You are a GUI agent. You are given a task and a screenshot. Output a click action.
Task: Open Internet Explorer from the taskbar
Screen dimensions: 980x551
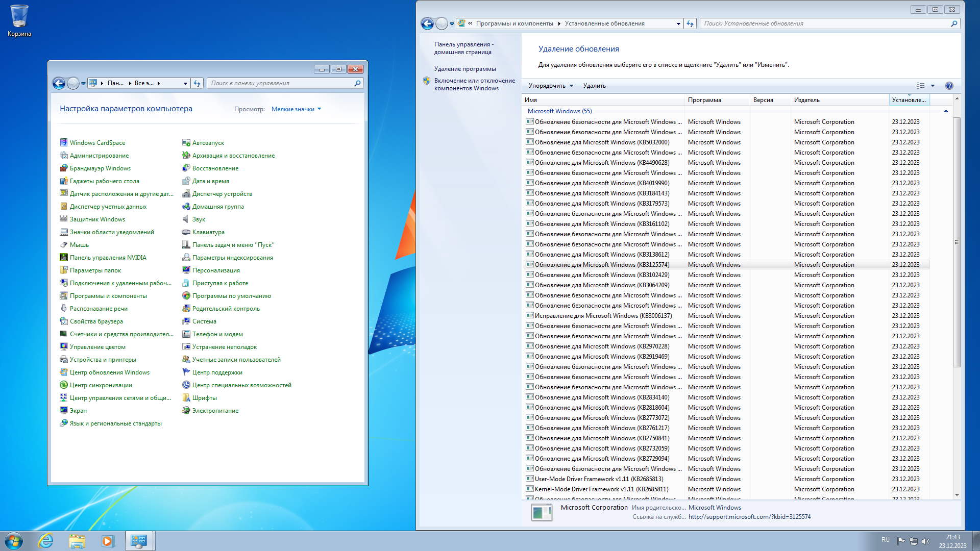tap(46, 541)
